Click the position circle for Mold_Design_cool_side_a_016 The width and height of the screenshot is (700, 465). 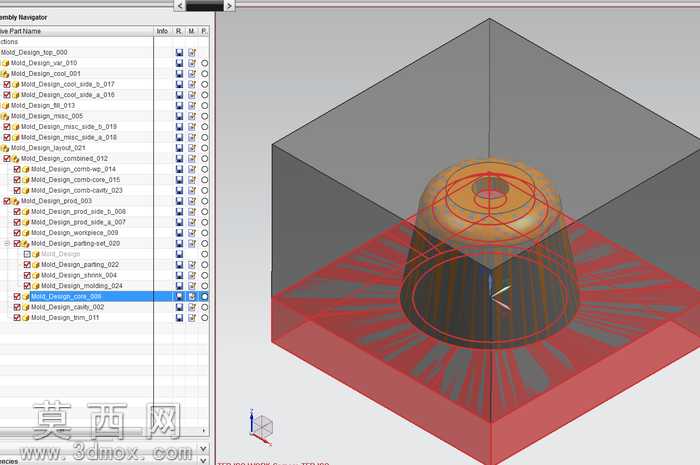click(x=204, y=95)
